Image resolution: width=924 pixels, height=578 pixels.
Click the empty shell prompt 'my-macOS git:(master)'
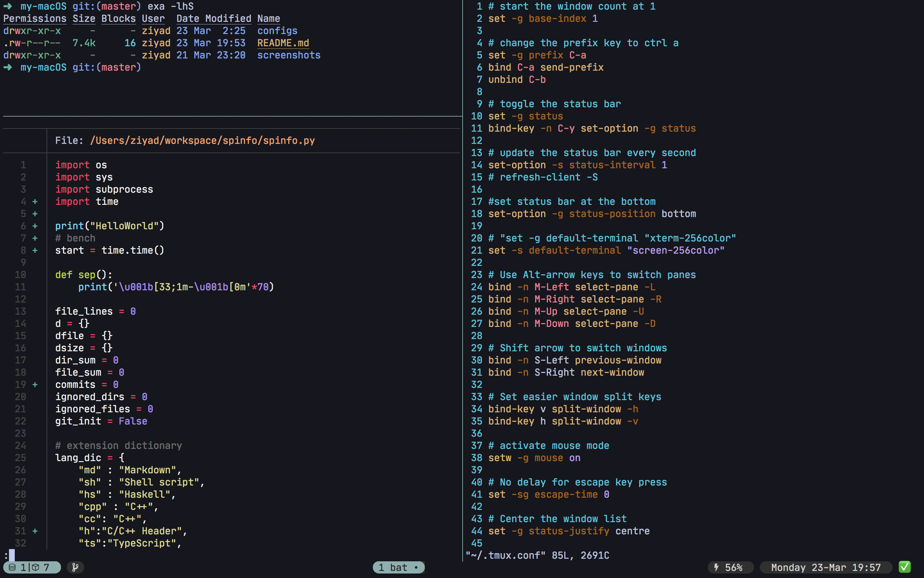(81, 67)
